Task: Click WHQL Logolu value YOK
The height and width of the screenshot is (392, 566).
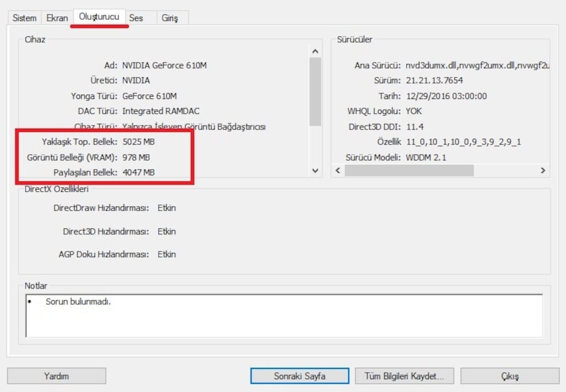Action: [x=413, y=111]
